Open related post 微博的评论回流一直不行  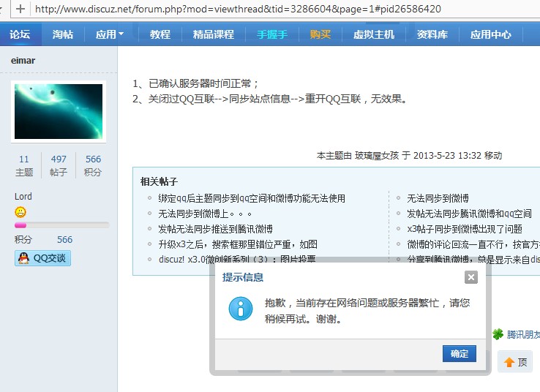[473, 244]
